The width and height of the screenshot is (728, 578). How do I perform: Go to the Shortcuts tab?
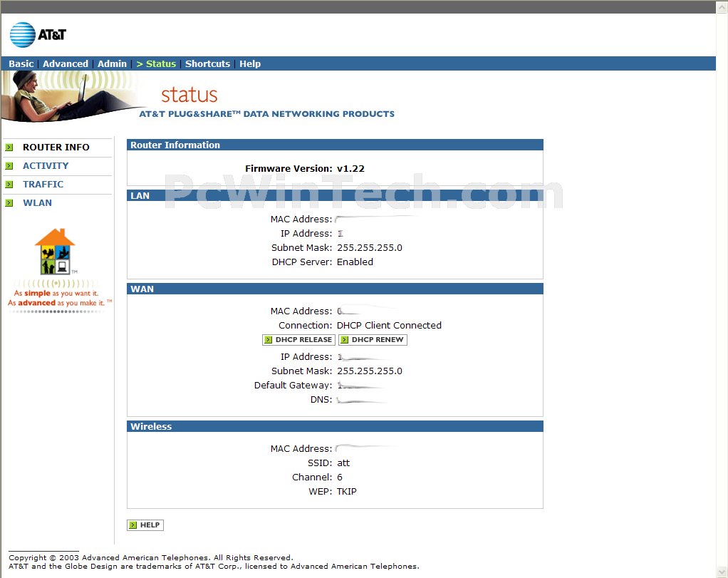(x=207, y=63)
